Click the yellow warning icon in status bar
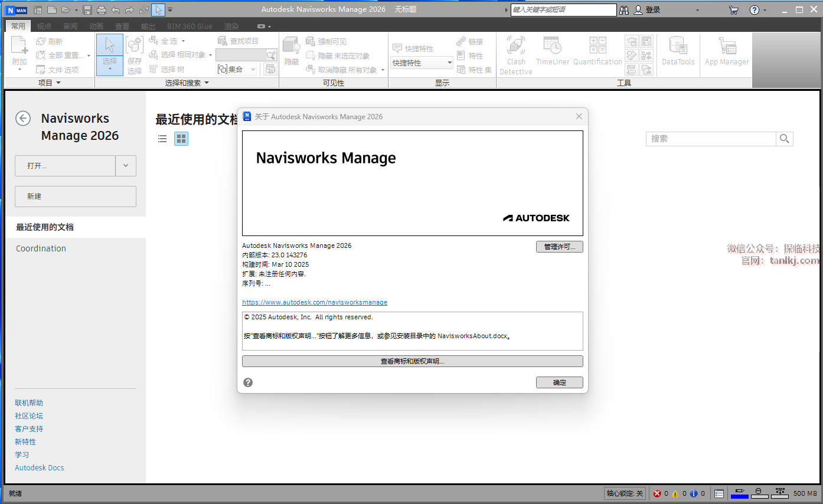 [x=675, y=493]
